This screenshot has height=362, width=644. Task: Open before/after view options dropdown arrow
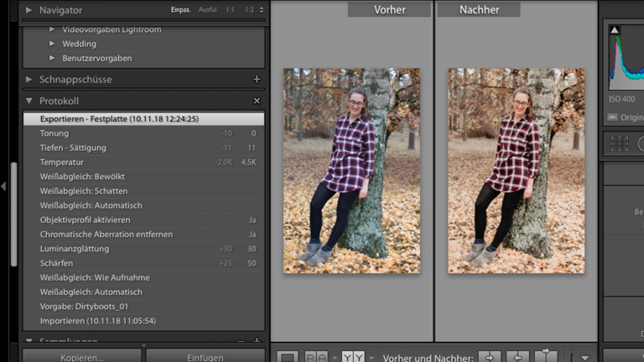coord(371,358)
